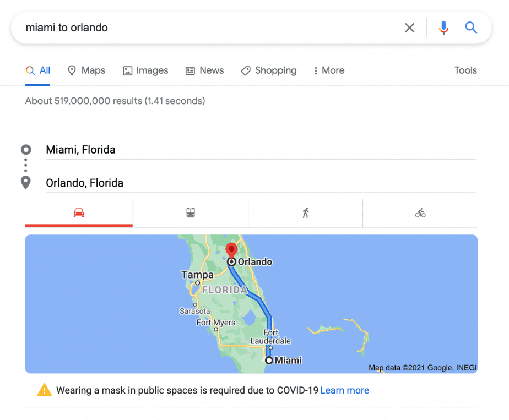Choose the bicycling directions icon
Image resolution: width=509 pixels, height=420 pixels.
[420, 213]
